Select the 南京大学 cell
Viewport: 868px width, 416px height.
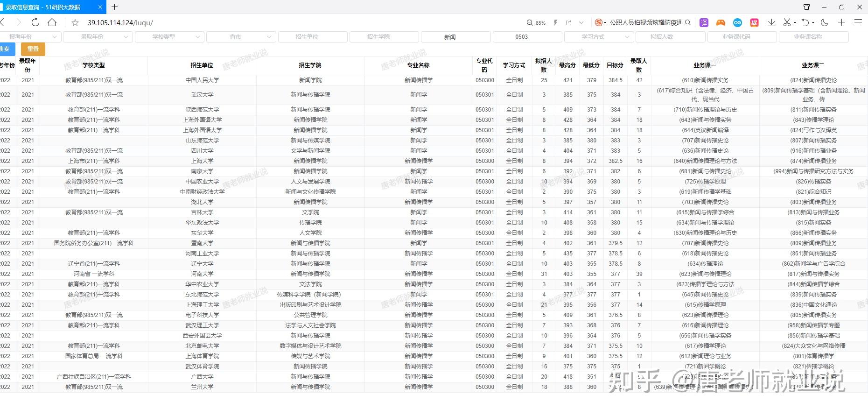[x=202, y=171]
